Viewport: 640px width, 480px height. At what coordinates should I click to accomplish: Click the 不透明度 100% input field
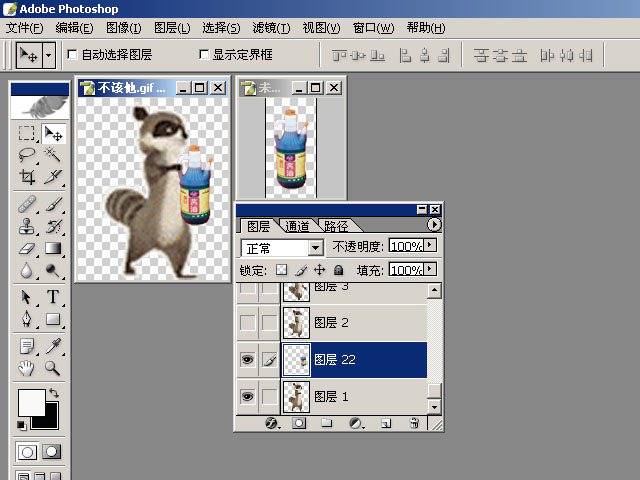point(406,245)
